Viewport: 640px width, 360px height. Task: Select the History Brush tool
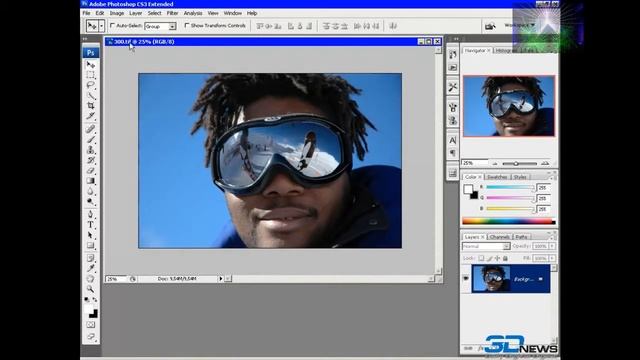point(91,160)
